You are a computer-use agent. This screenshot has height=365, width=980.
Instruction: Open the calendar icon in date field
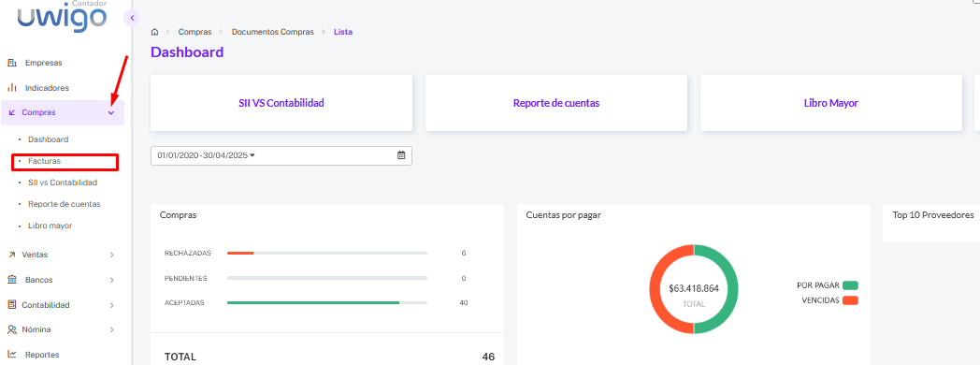401,155
